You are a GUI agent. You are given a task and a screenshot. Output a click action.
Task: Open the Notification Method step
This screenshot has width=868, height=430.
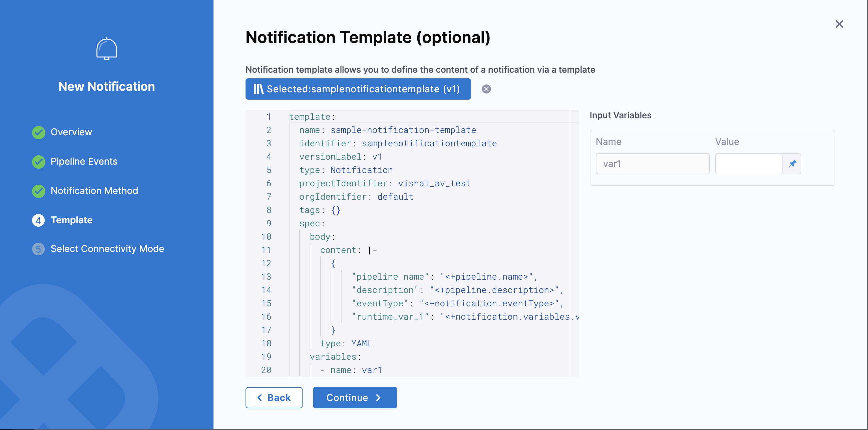coord(94,191)
